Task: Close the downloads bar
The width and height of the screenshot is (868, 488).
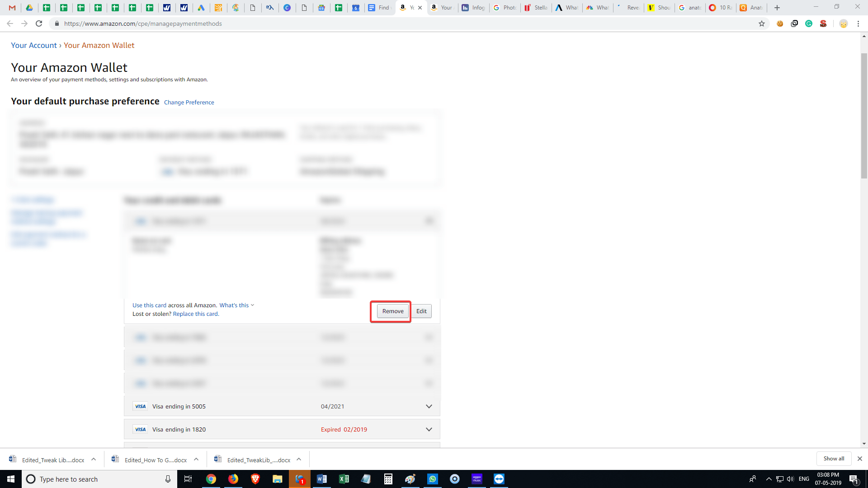Action: click(860, 459)
